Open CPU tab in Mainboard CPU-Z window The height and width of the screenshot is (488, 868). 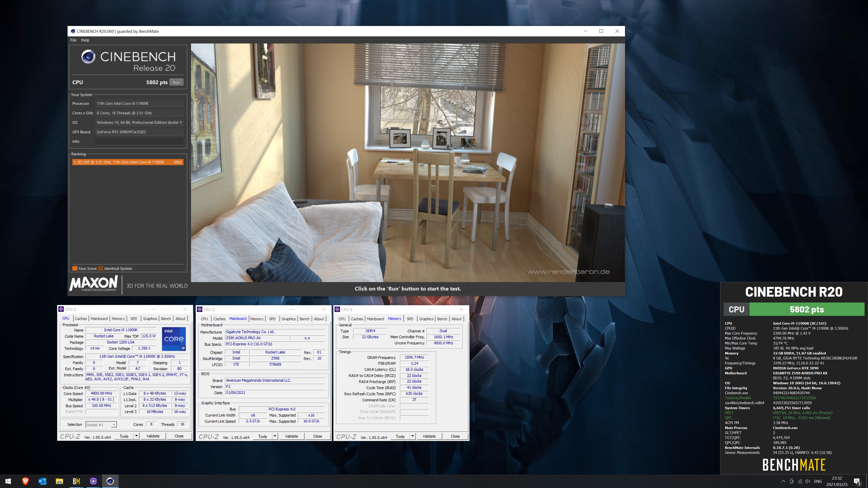tap(204, 319)
